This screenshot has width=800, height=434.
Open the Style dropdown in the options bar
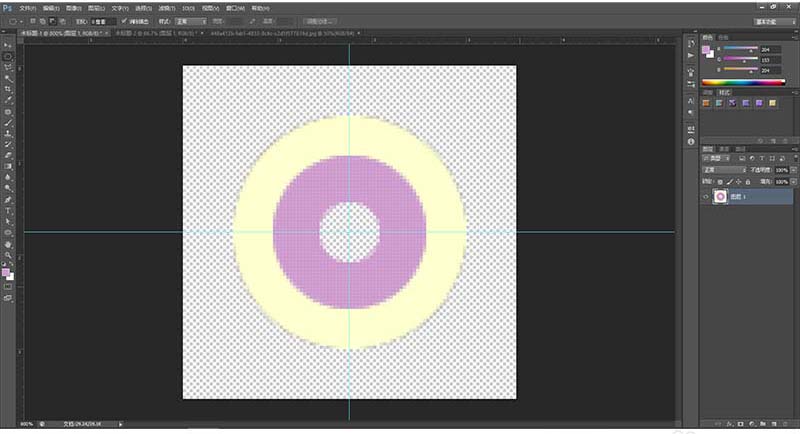click(192, 20)
